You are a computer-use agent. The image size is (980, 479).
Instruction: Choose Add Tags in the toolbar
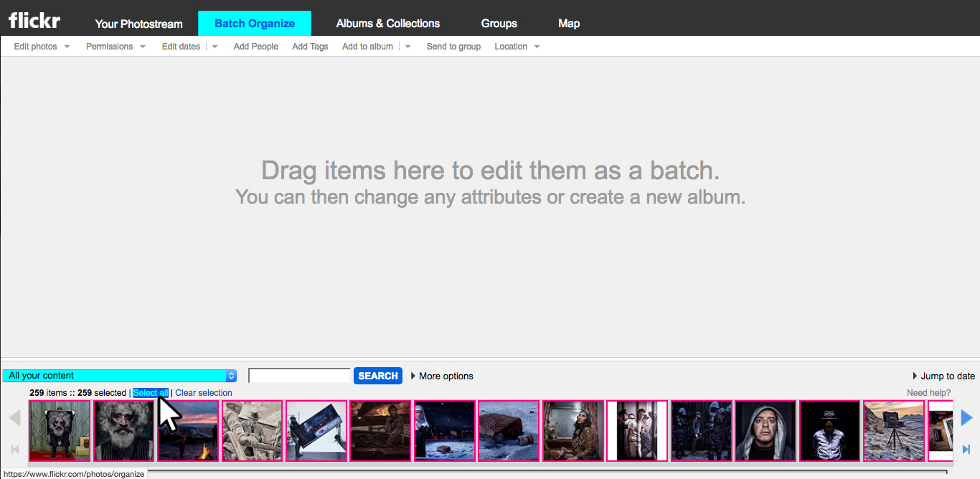point(310,47)
